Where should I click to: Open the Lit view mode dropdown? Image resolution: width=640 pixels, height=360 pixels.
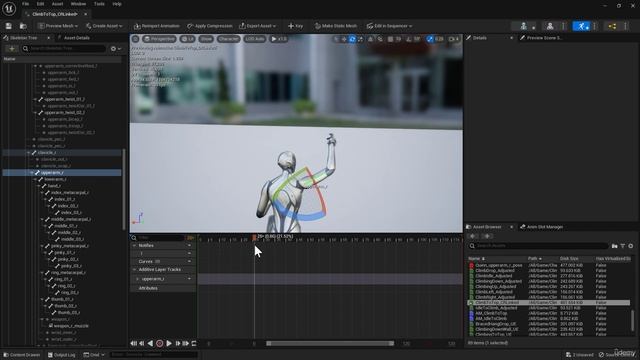click(187, 39)
